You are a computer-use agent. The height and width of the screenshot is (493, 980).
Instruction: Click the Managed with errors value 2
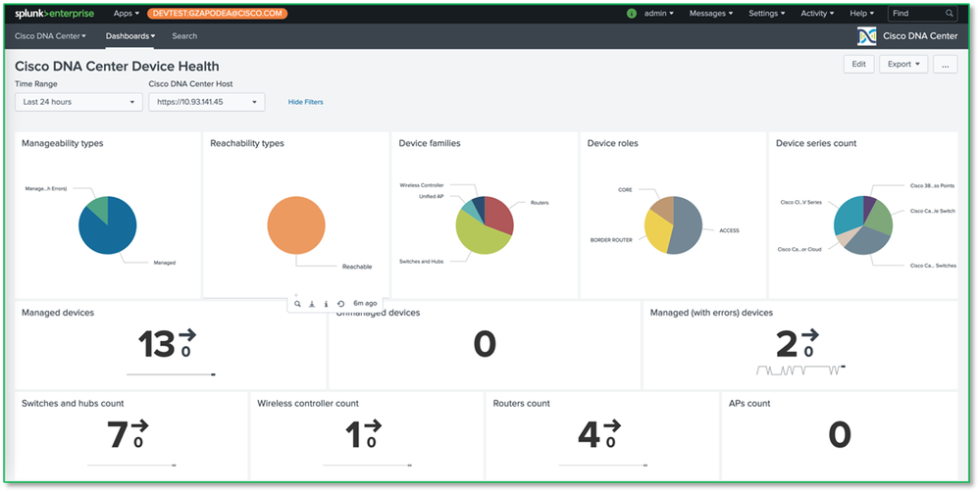pos(786,344)
